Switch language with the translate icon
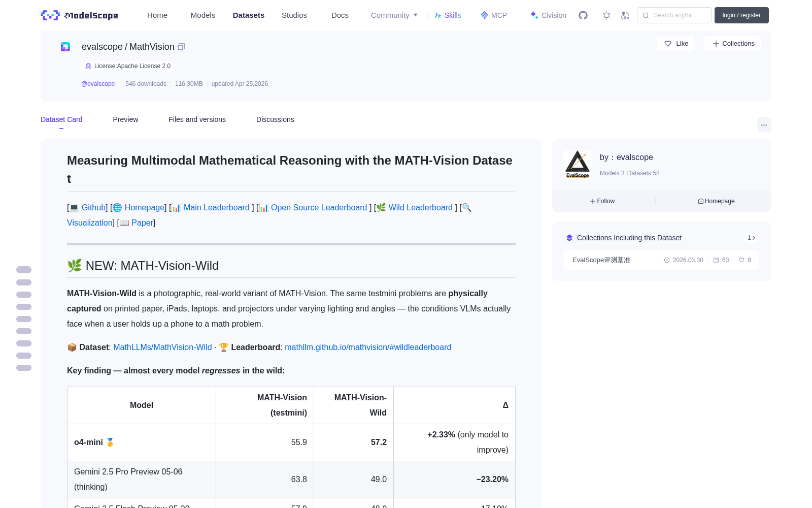 coord(625,15)
